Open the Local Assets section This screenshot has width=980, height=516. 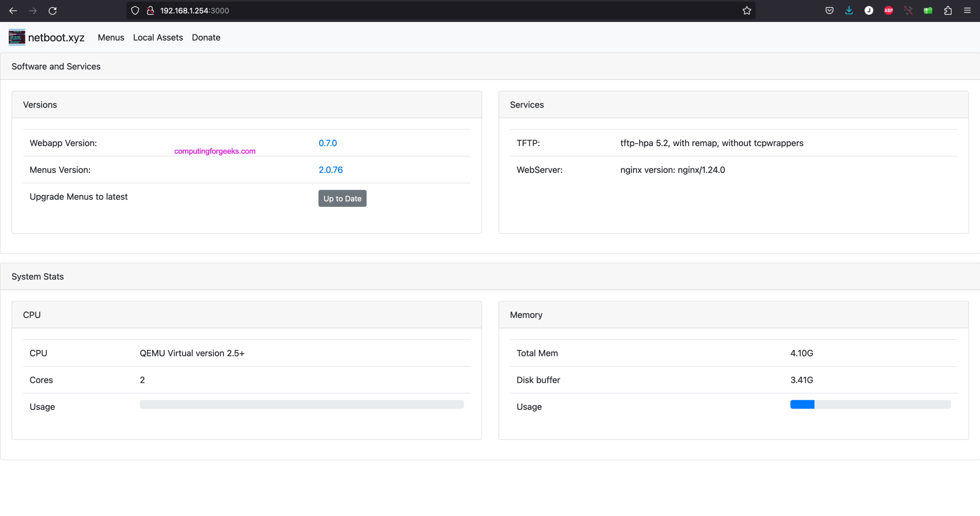(x=158, y=37)
